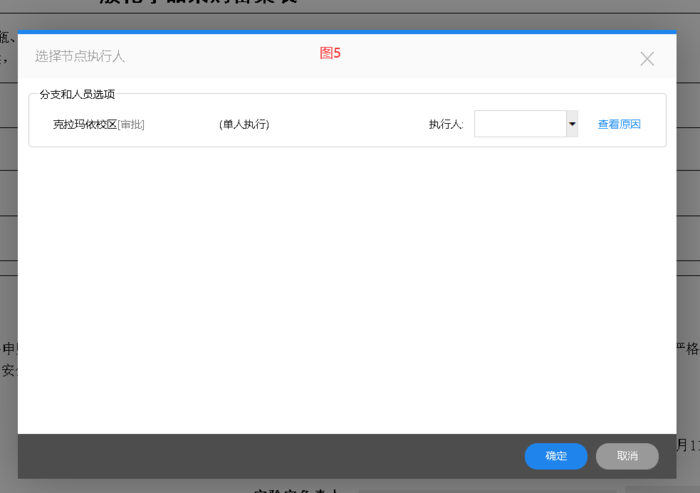Click the 执行人: field label
700x493 pixels.
[446, 125]
